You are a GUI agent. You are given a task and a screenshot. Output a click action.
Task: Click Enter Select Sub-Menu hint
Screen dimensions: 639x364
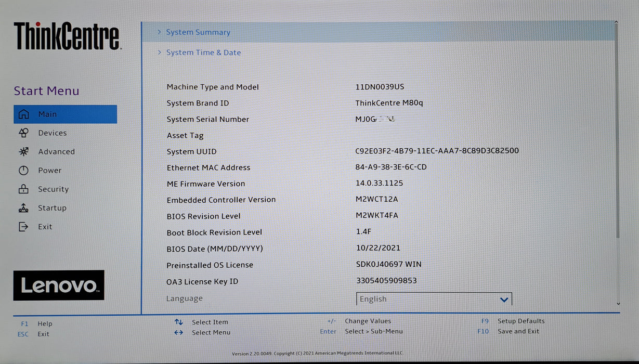point(361,331)
